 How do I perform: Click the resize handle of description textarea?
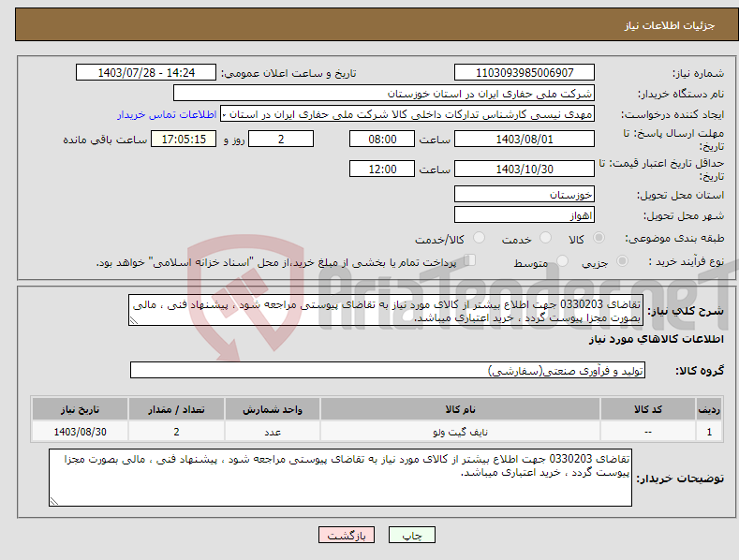(x=133, y=320)
